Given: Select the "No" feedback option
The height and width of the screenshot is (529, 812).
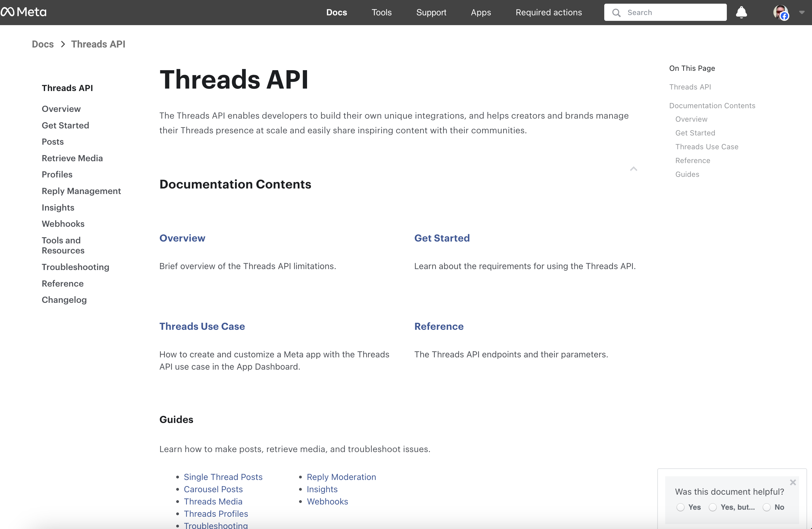Looking at the screenshot, I should click(766, 508).
